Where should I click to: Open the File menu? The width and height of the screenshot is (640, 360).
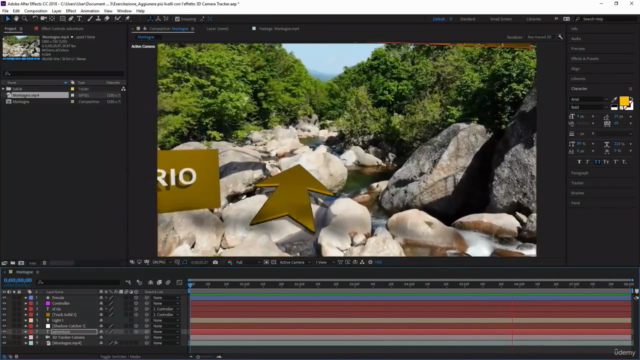(5, 11)
